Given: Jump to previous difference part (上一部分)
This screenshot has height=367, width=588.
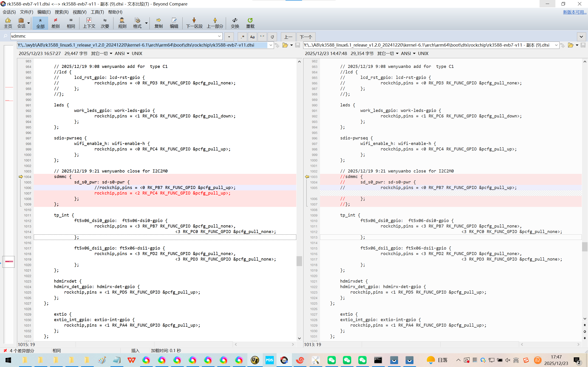Looking at the screenshot, I should 215,23.
